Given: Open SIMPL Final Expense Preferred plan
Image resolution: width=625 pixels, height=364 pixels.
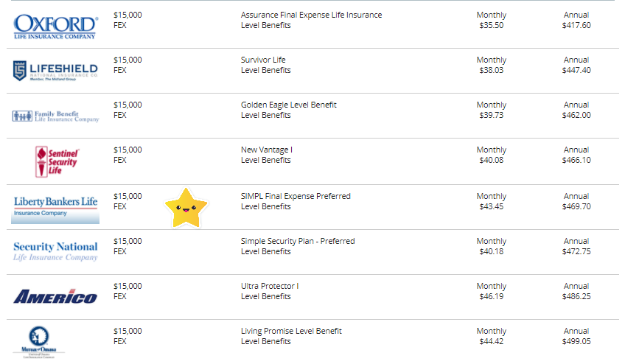Looking at the screenshot, I should tap(296, 196).
